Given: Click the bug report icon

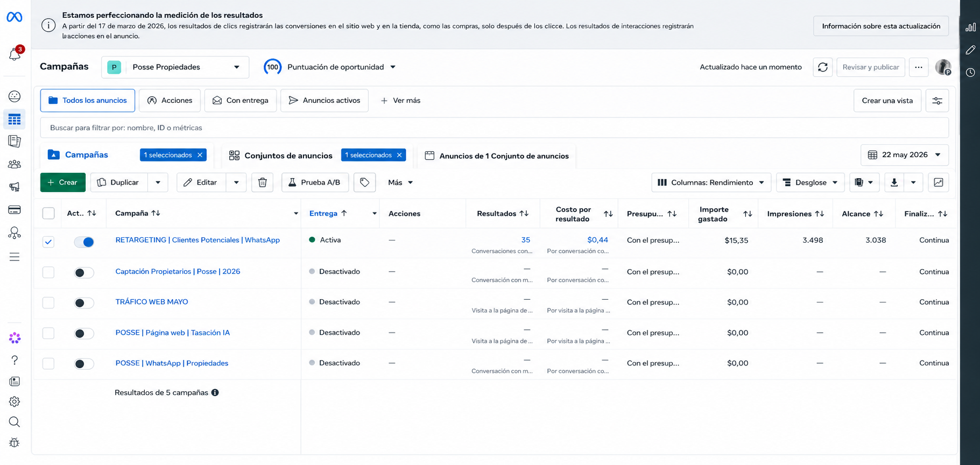Looking at the screenshot, I should (x=15, y=442).
